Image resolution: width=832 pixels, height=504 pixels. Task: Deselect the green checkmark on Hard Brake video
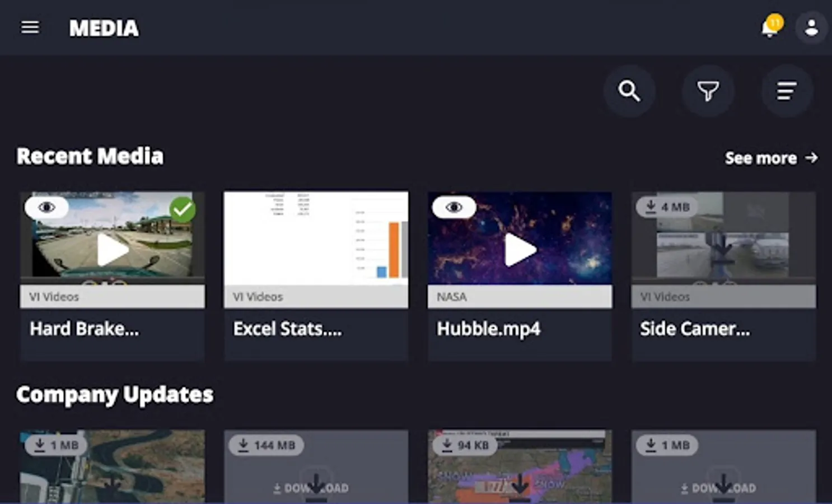pyautogui.click(x=182, y=209)
